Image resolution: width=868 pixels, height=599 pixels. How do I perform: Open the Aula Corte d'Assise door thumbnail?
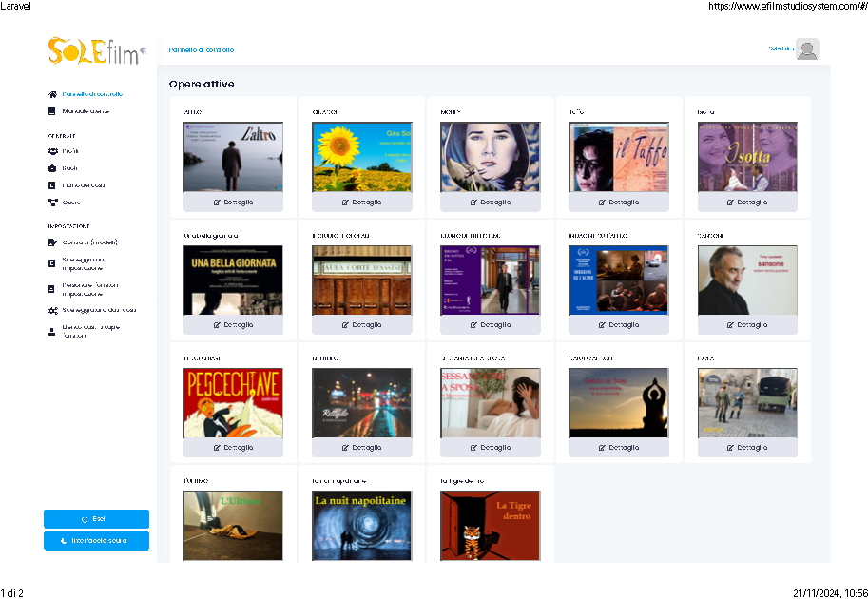coord(362,280)
